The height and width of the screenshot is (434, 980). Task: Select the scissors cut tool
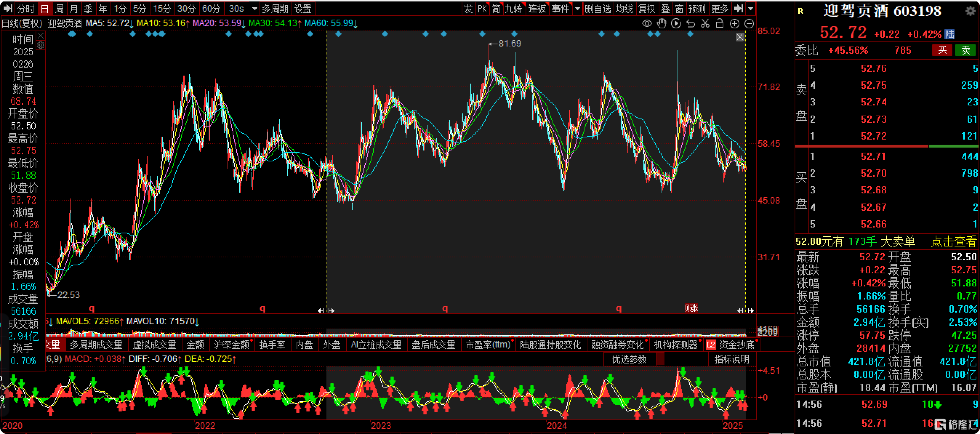[x=705, y=24]
